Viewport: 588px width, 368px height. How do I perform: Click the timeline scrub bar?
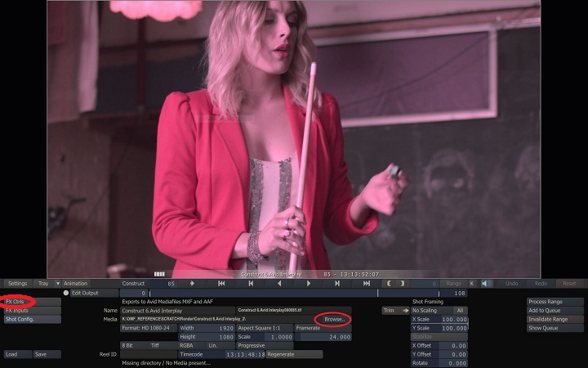pos(294,293)
